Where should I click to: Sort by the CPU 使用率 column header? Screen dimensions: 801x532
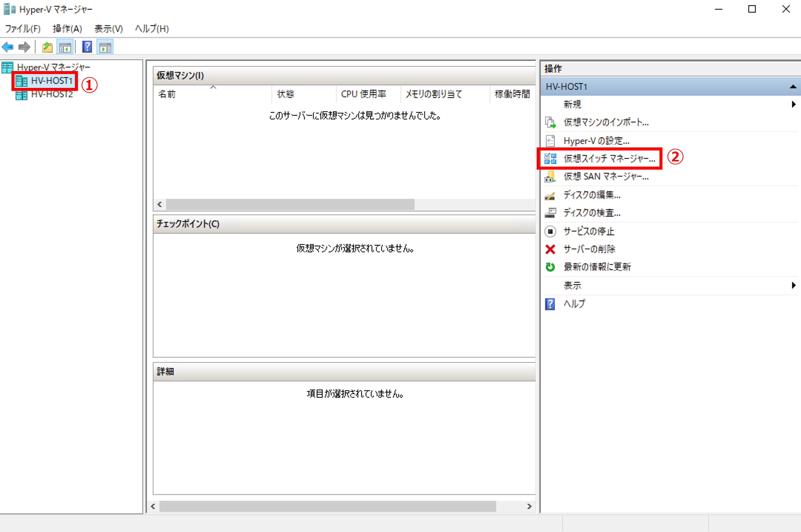[368, 94]
